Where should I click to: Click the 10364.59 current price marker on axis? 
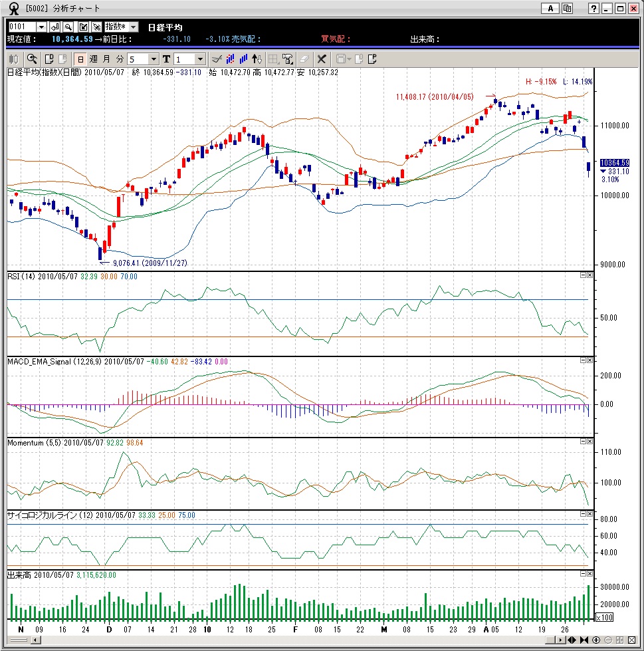[615, 163]
